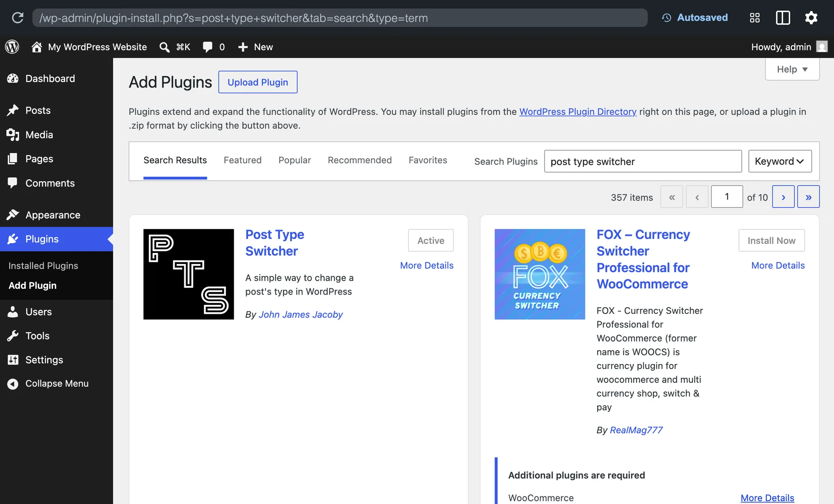Image resolution: width=834 pixels, height=504 pixels.
Task: Open More Details for Post Type Switcher
Action: (426, 265)
